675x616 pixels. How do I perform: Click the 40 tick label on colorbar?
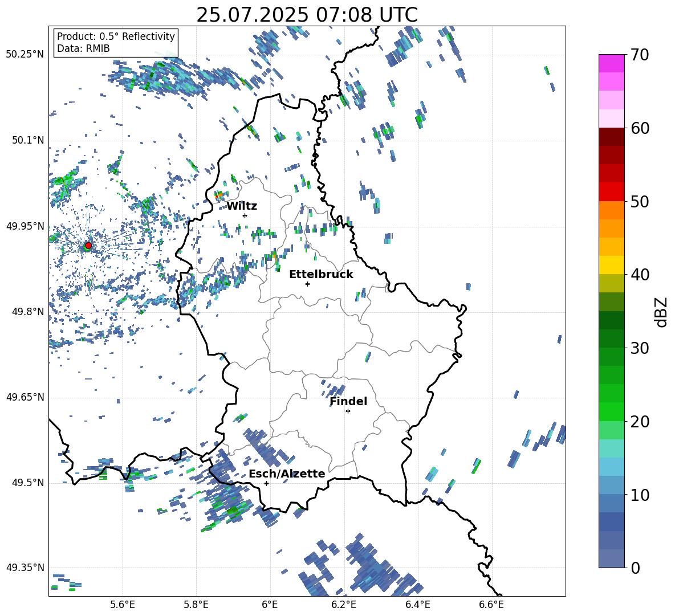(x=640, y=275)
